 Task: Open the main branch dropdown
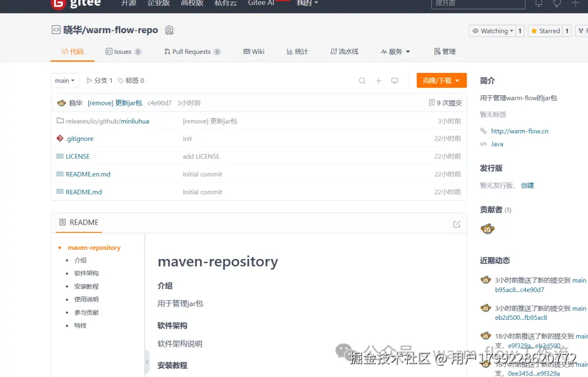tap(64, 81)
